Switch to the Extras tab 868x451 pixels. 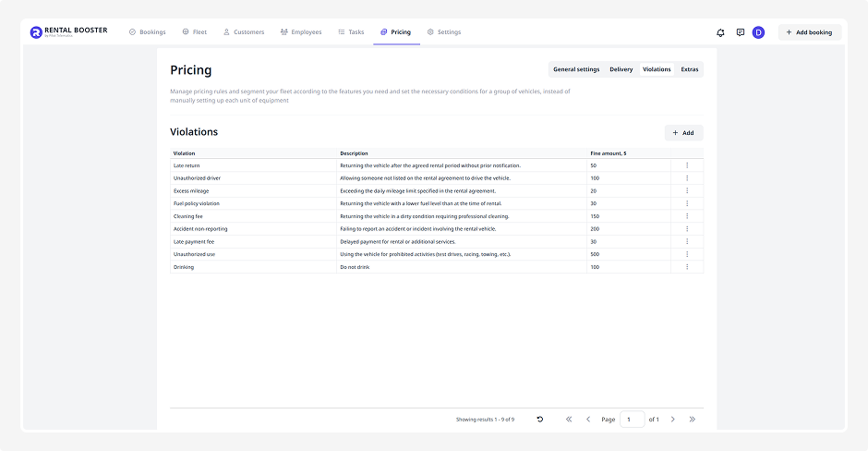pos(690,69)
